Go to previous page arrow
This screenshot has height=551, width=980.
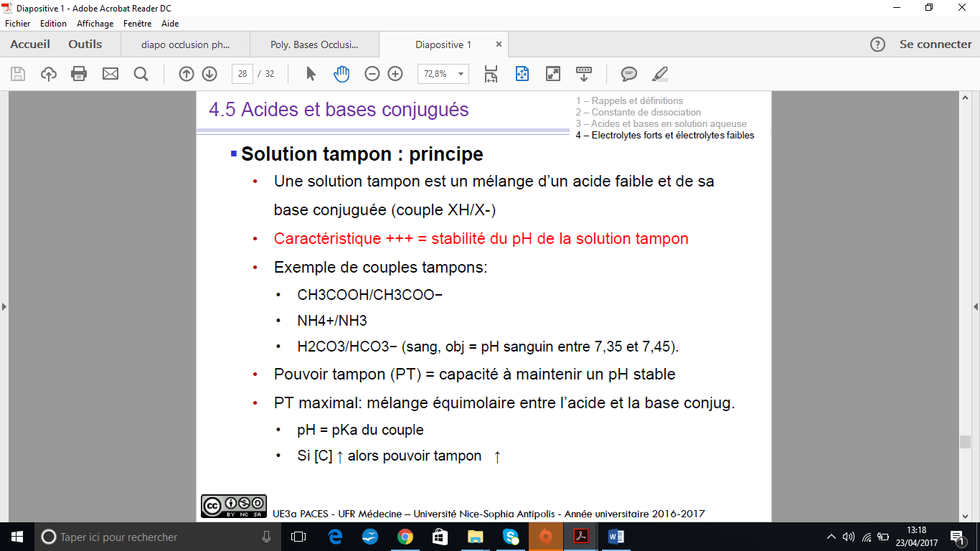click(x=187, y=74)
